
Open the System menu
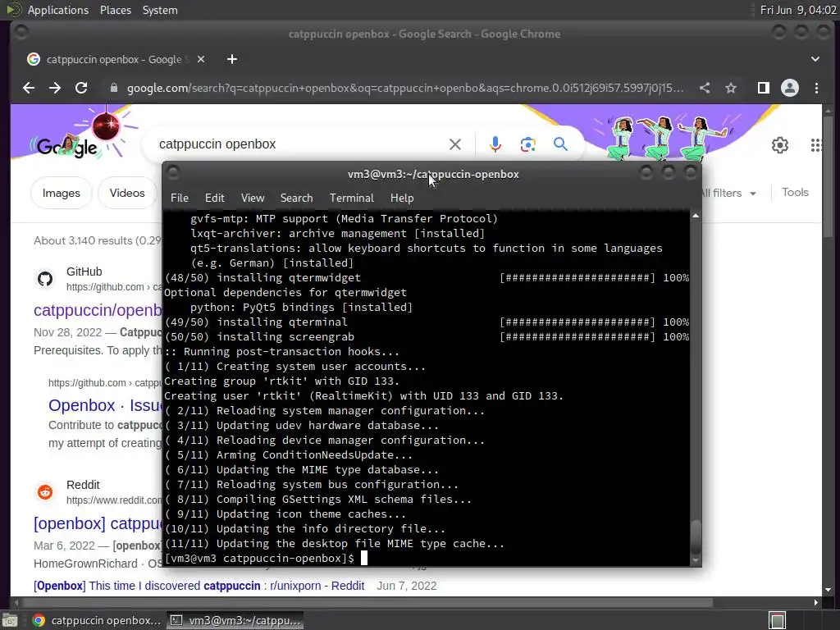coord(160,10)
